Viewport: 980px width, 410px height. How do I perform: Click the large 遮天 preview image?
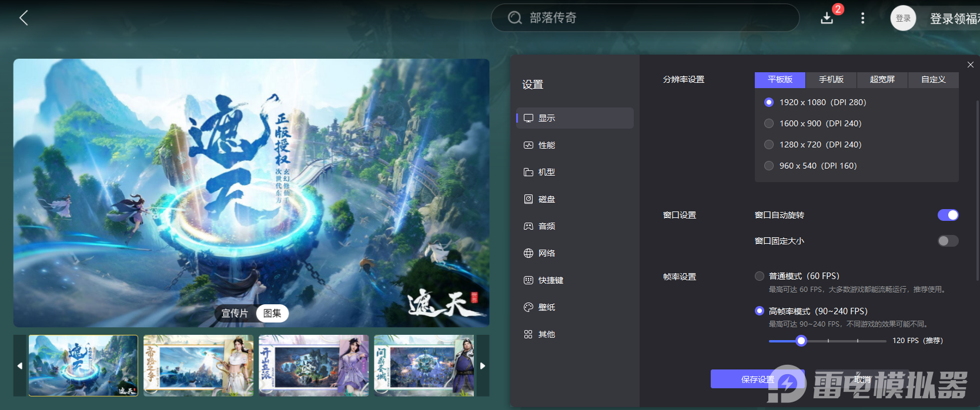(x=252, y=193)
